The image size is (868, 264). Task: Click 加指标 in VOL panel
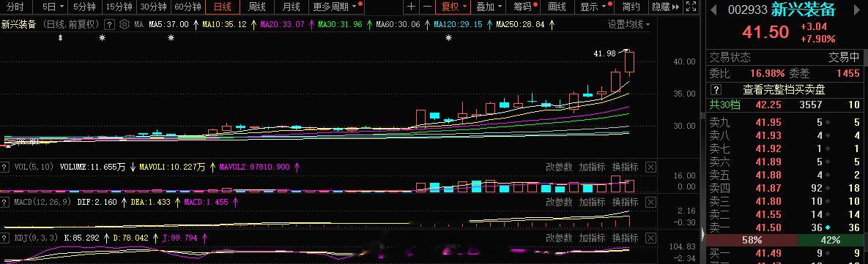pyautogui.click(x=593, y=167)
